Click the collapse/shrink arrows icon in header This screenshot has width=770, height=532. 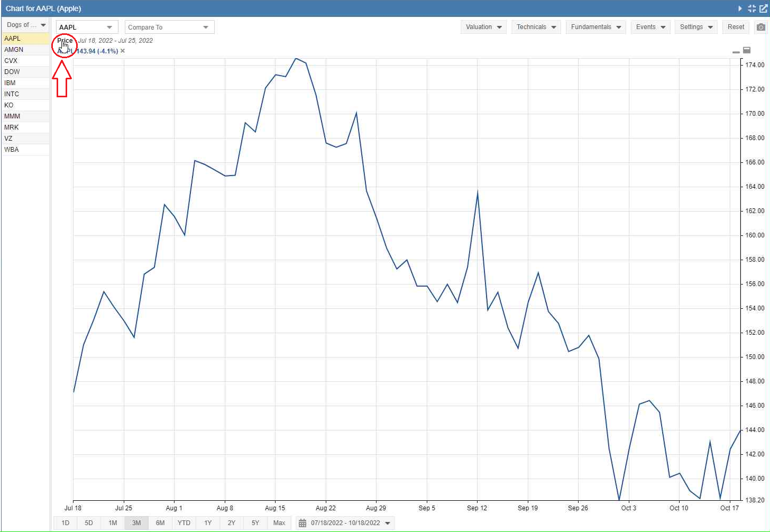[x=751, y=8]
